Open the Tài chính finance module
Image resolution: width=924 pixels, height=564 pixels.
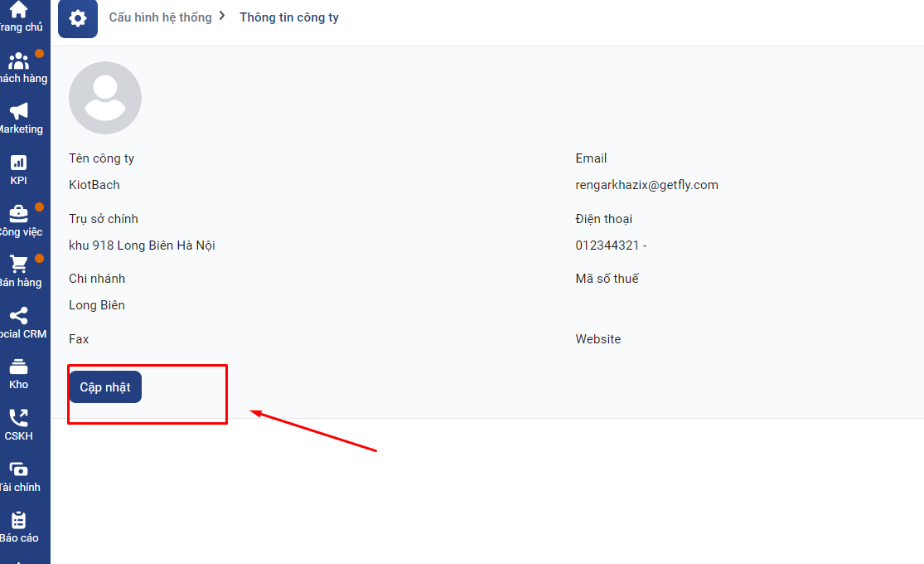[18, 470]
